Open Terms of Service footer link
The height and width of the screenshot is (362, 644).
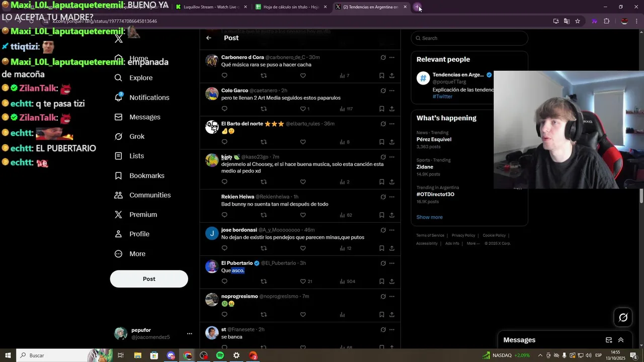(430, 235)
